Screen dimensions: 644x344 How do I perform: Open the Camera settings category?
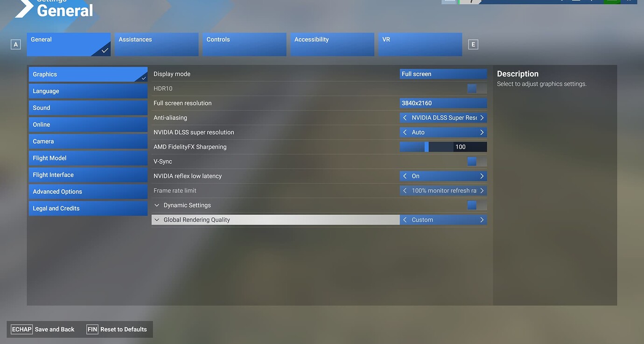coord(88,141)
